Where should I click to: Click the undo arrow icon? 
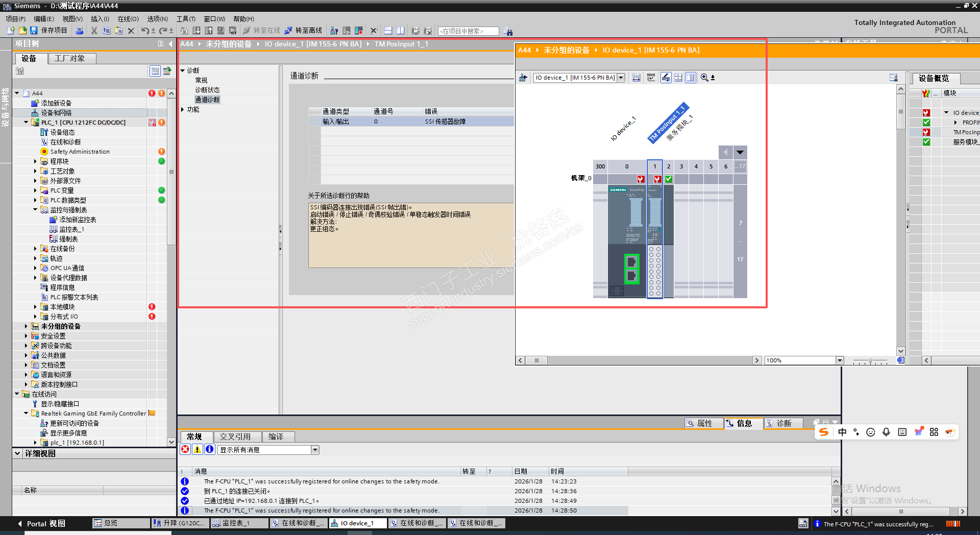[145, 31]
